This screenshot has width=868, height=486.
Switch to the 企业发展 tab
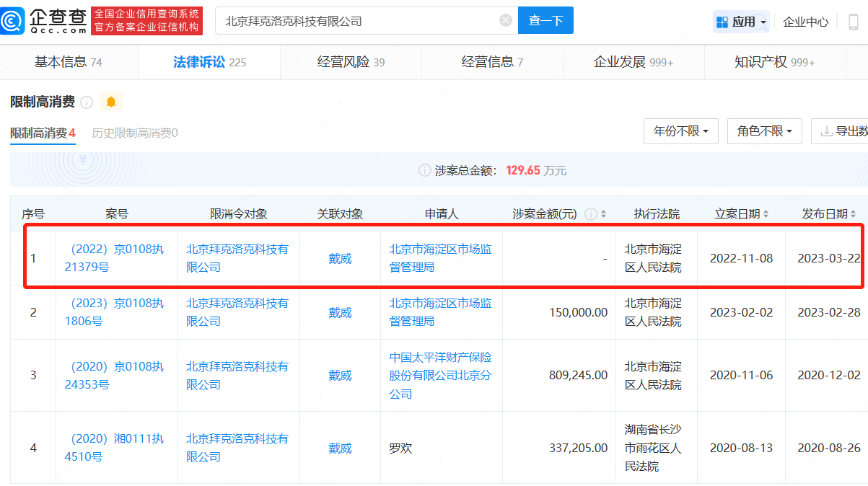coord(634,62)
